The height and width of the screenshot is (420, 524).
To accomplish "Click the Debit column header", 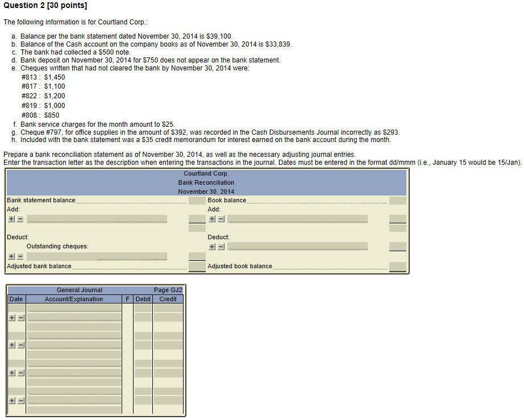I will point(143,299).
